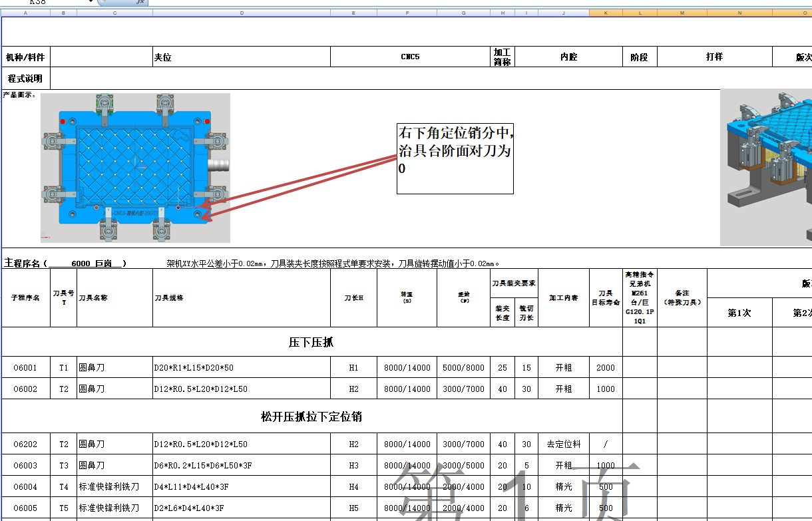This screenshot has width=812, height=521.
Task: Select the 程式说明 label cell
Action: point(27,78)
